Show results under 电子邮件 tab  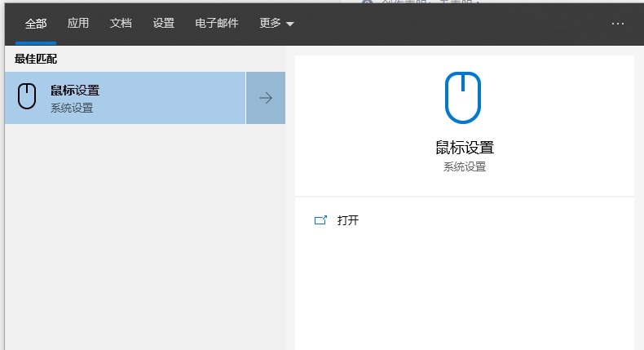pyautogui.click(x=217, y=24)
